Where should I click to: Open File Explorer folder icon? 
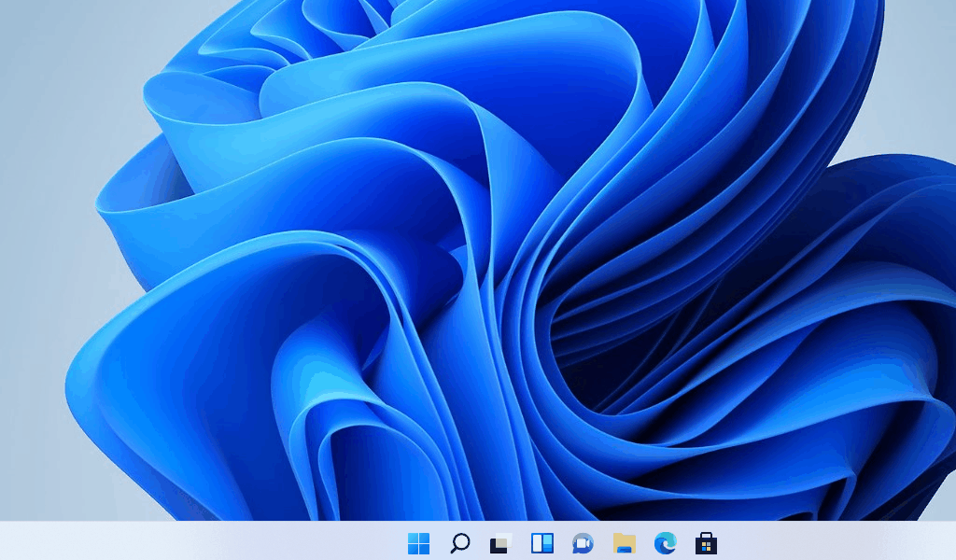coord(625,543)
